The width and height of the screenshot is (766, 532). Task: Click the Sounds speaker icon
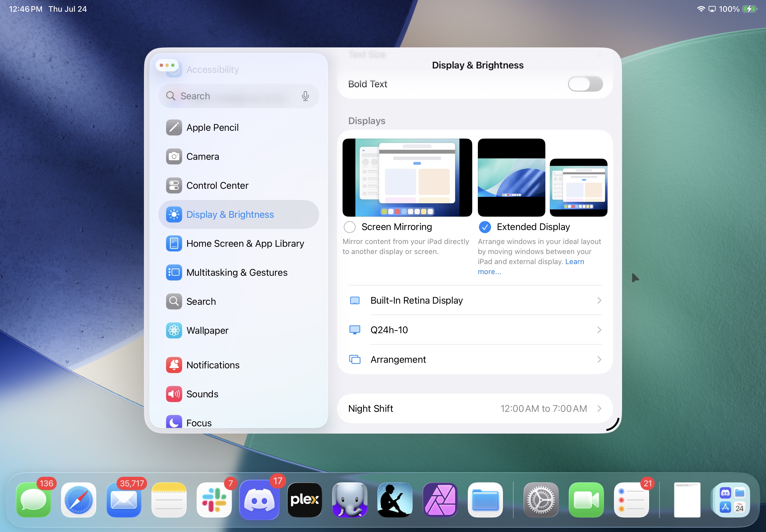(x=174, y=394)
